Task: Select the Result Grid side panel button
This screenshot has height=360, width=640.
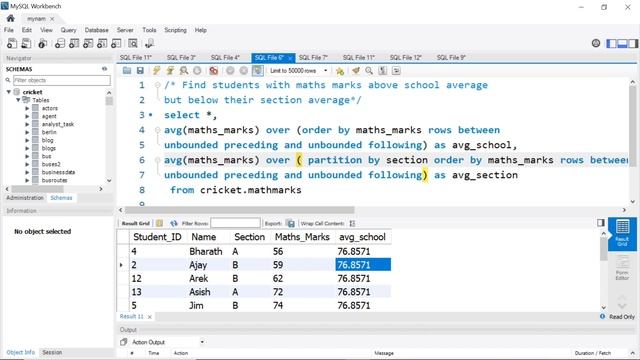Action: pos(622,233)
